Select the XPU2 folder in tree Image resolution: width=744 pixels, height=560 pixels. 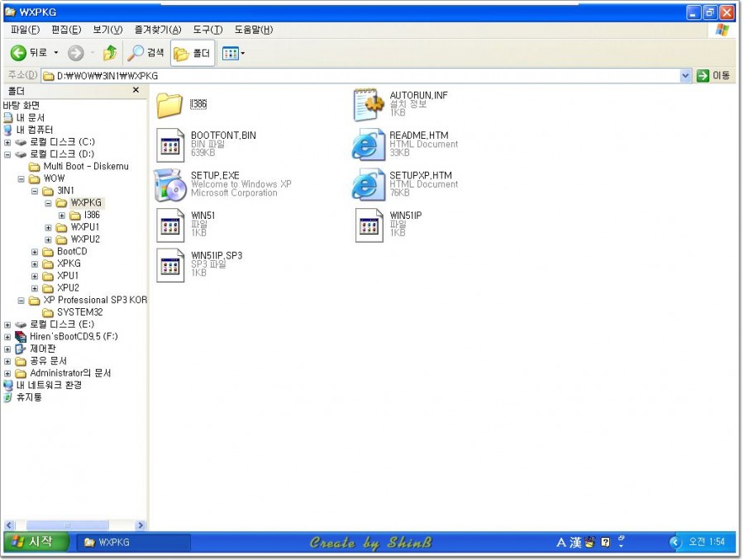[68, 287]
